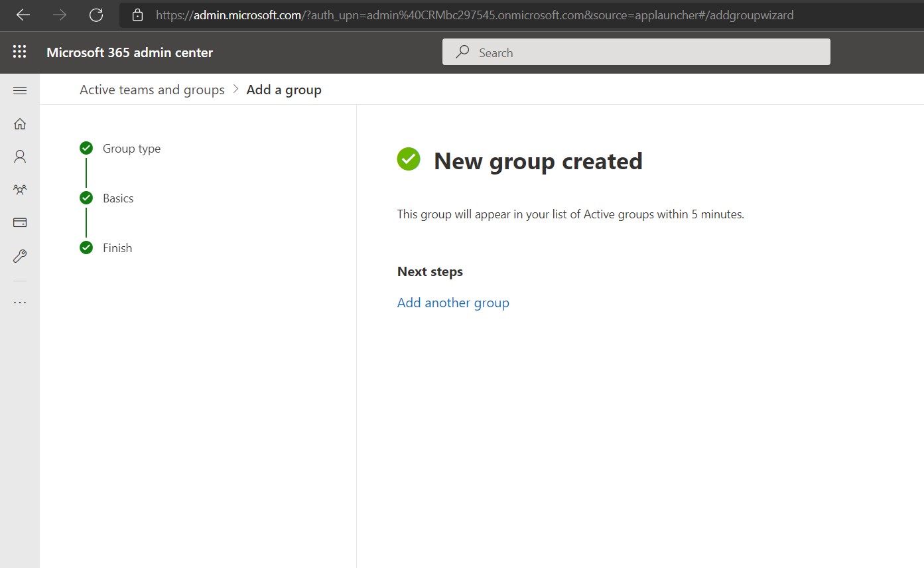Click the New group created success icon
Image resolution: width=924 pixels, height=568 pixels.
tap(409, 159)
